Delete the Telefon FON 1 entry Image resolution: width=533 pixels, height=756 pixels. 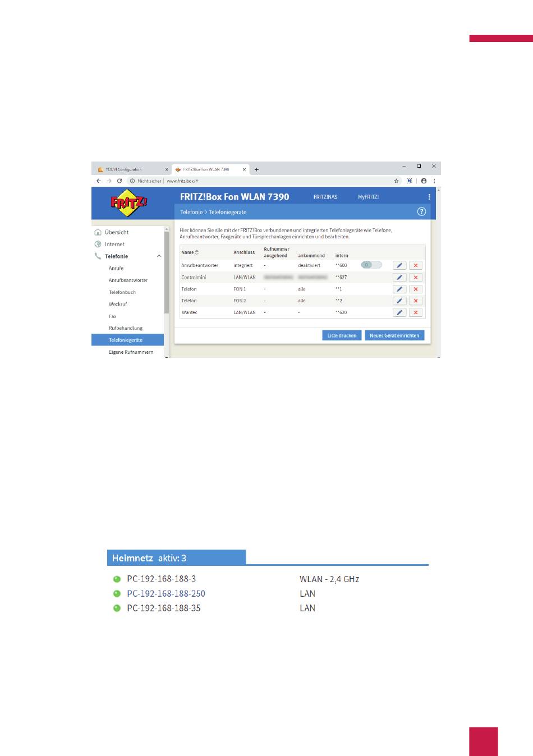416,289
